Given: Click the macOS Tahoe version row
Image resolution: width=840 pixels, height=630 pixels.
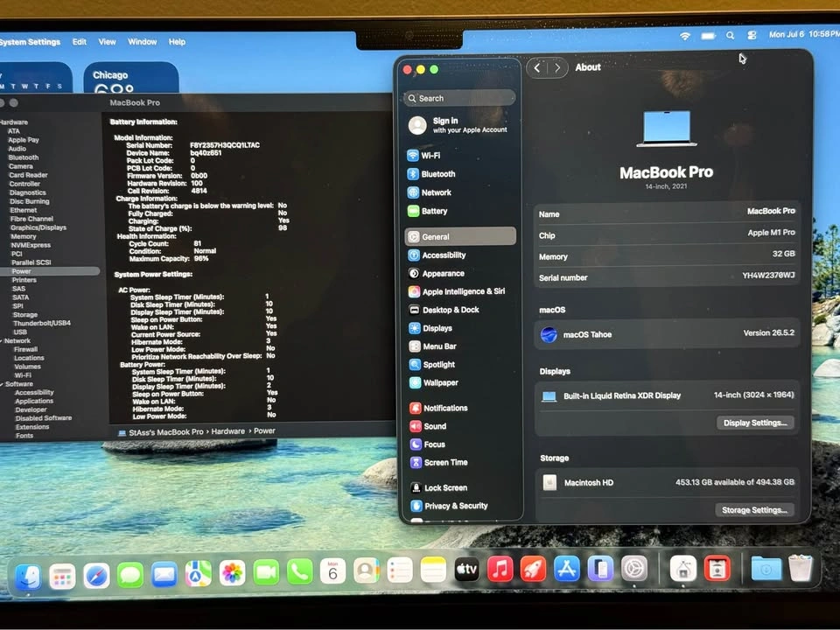Looking at the screenshot, I should pos(667,334).
